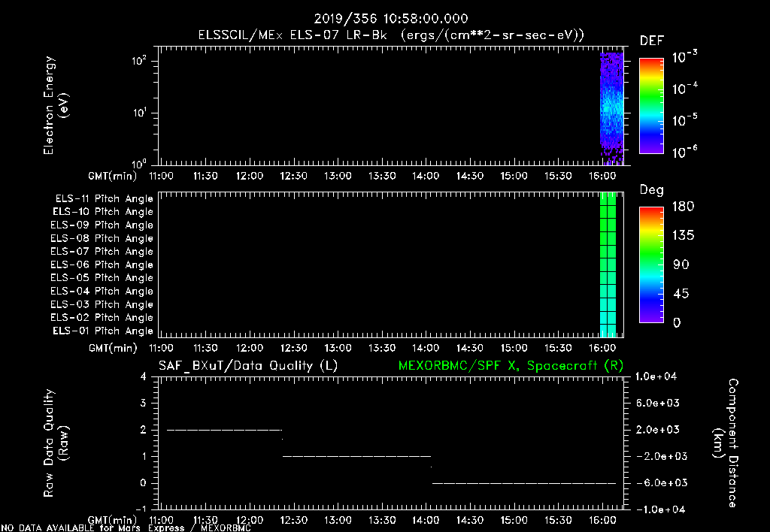
Task: Select the ELS-10 Pitch Angle row label
Action: coord(103,212)
